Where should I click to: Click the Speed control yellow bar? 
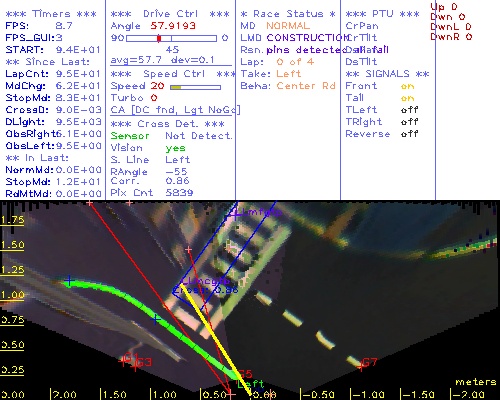pos(195,87)
